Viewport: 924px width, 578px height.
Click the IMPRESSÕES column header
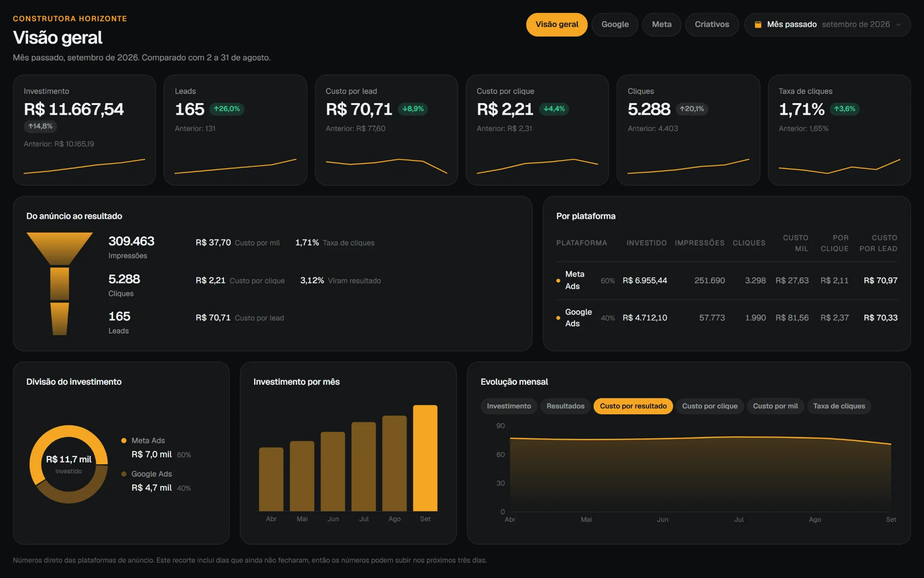699,243
